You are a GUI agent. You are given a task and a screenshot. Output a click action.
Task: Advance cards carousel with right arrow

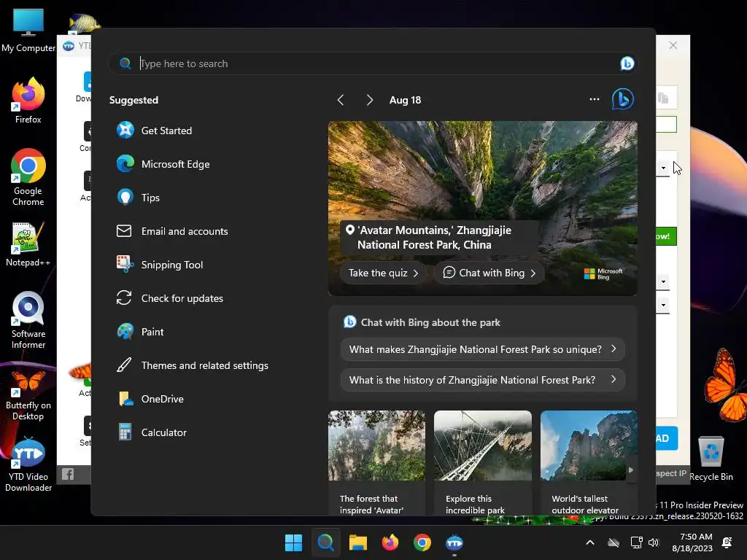pyautogui.click(x=631, y=470)
